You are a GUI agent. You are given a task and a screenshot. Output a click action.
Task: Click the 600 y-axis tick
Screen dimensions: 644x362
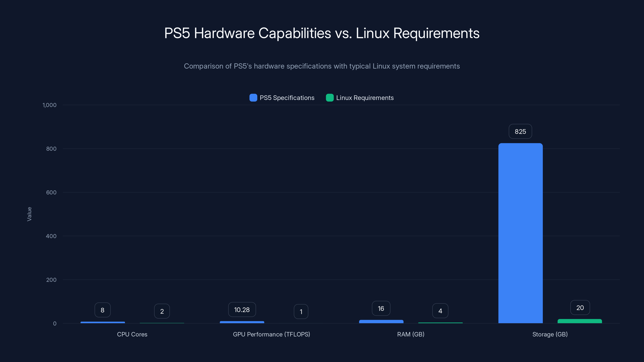point(51,192)
